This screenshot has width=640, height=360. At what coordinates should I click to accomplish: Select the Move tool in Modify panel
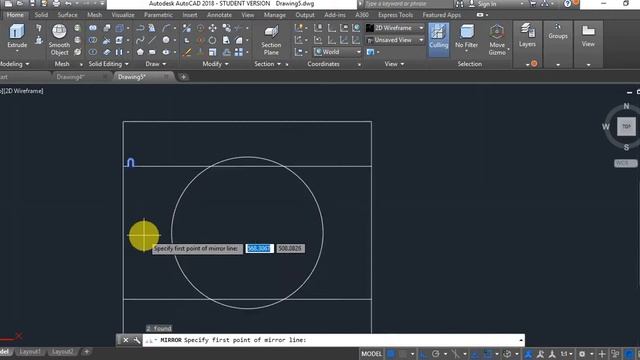213,28
